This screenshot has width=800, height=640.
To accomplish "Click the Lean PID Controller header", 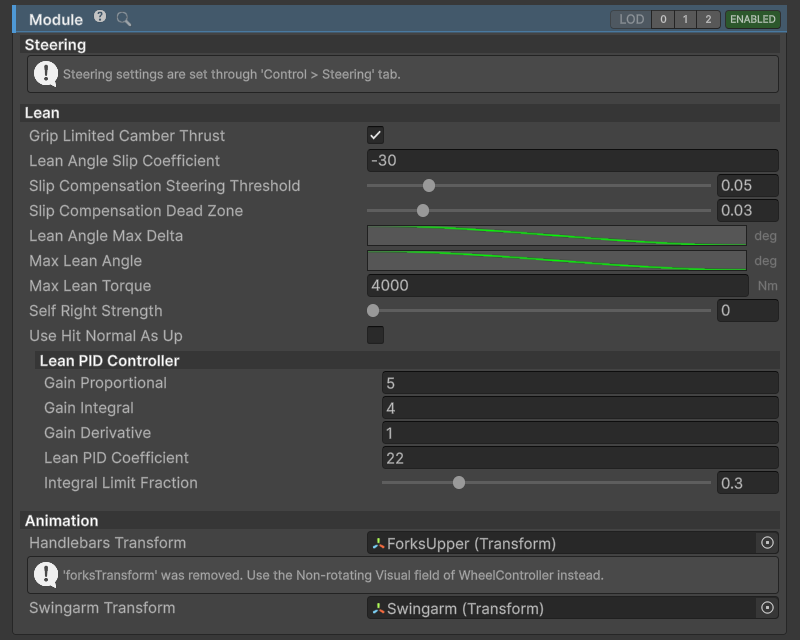I will pos(408,360).
